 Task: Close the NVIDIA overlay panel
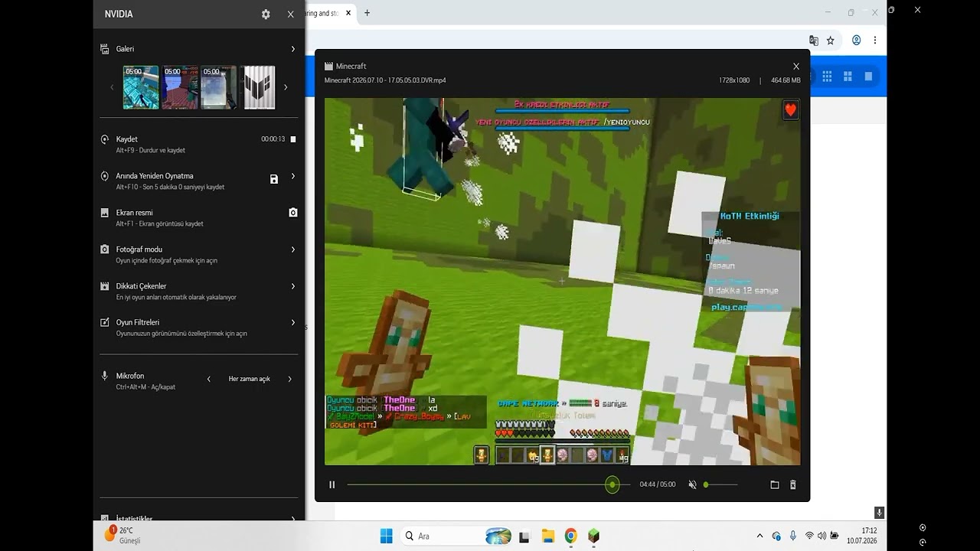tap(290, 14)
